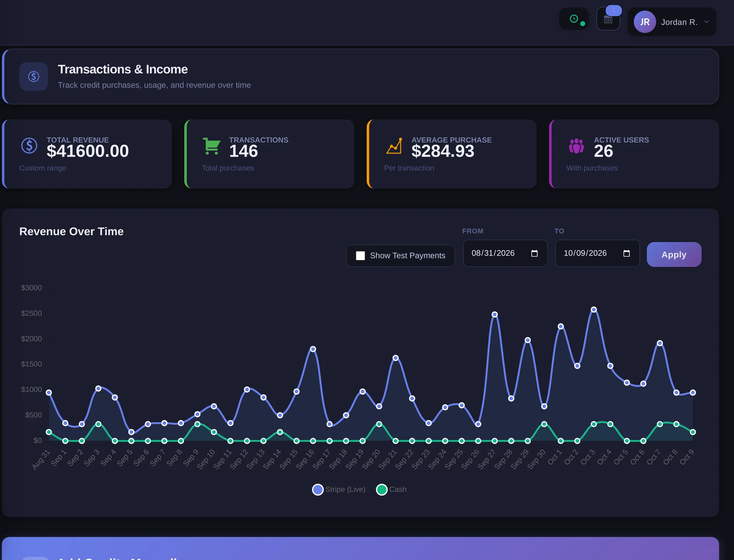Open the TO date calendar picker icon
The image size is (734, 560).
(626, 253)
